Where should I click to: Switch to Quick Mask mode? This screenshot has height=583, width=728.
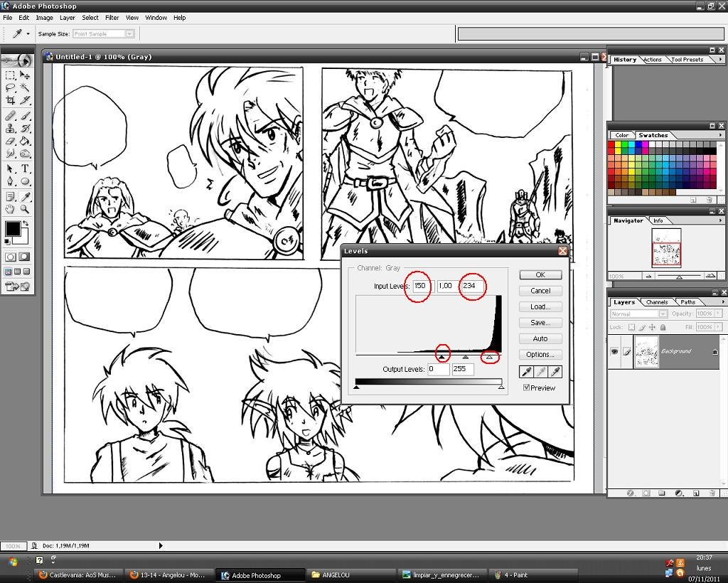click(x=24, y=257)
